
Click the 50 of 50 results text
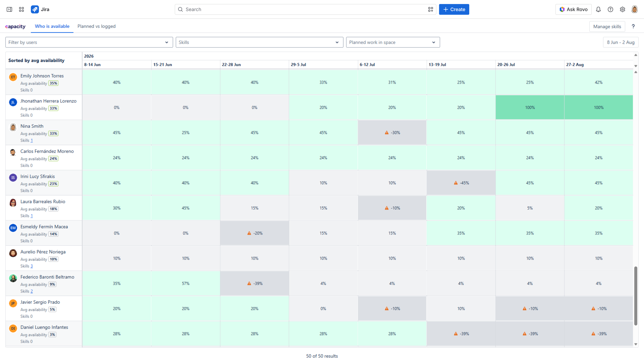point(322,356)
